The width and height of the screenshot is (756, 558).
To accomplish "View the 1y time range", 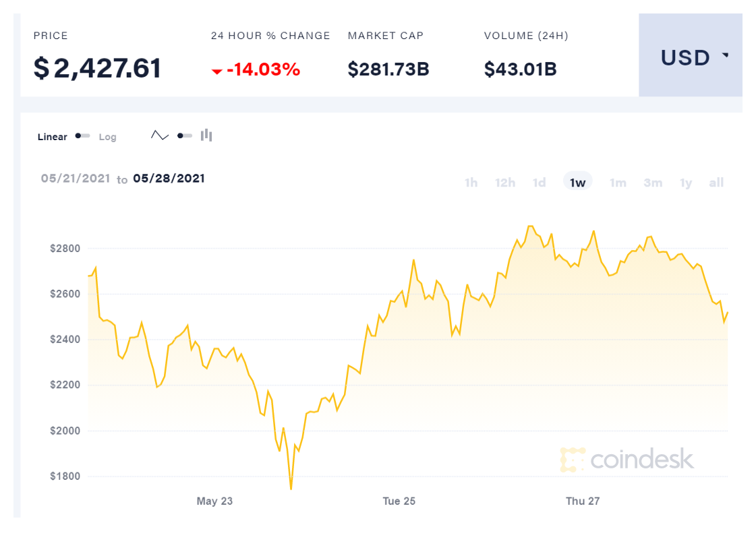I will point(686,183).
